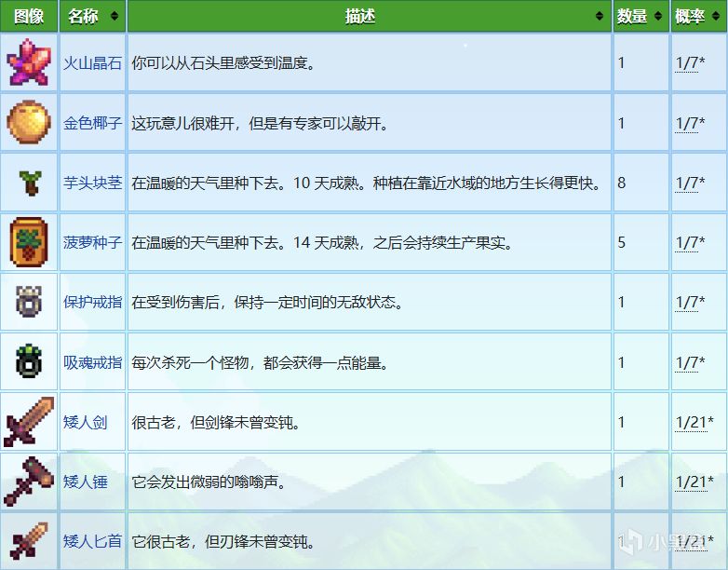Click the 1/21* probability for 矮人锤
This screenshot has height=570, width=728.
(694, 482)
